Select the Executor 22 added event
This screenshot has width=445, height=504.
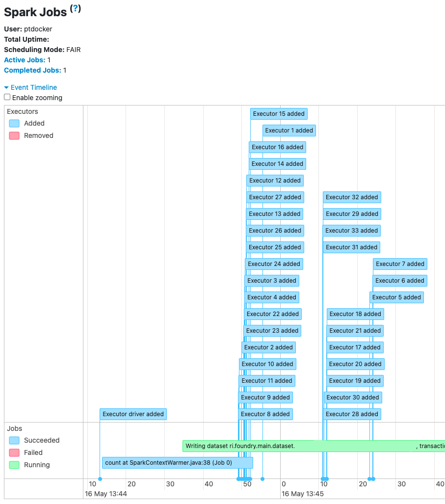[273, 315]
